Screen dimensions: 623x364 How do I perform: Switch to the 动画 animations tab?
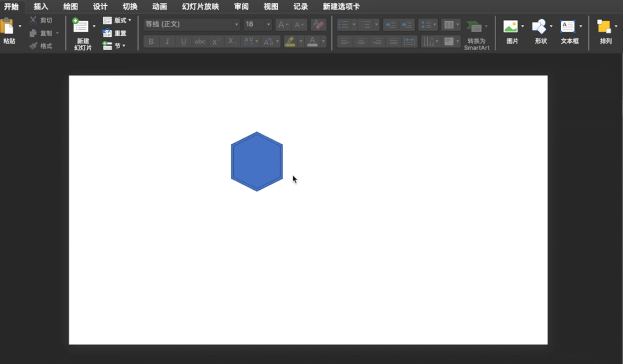pyautogui.click(x=159, y=6)
